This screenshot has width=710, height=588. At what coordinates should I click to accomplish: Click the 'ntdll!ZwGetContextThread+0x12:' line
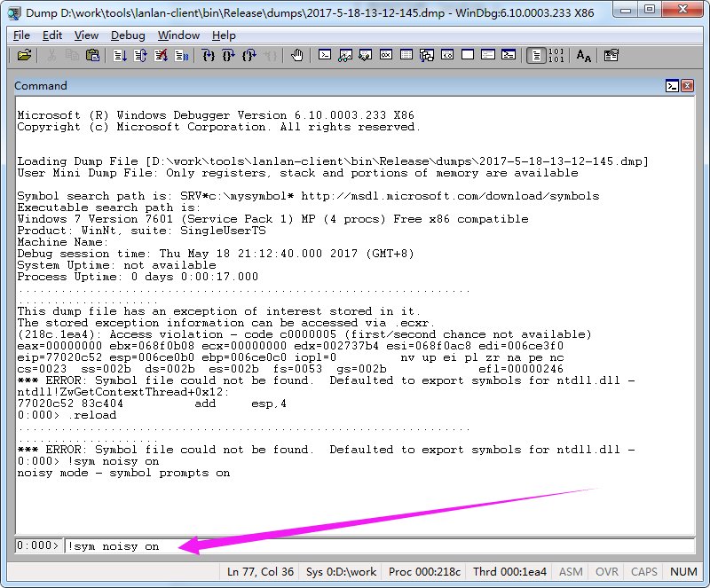coord(123,392)
